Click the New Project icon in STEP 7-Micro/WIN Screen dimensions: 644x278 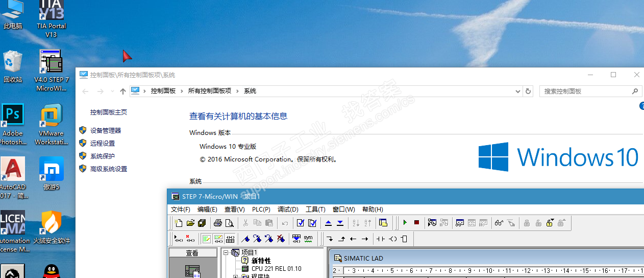click(x=179, y=223)
